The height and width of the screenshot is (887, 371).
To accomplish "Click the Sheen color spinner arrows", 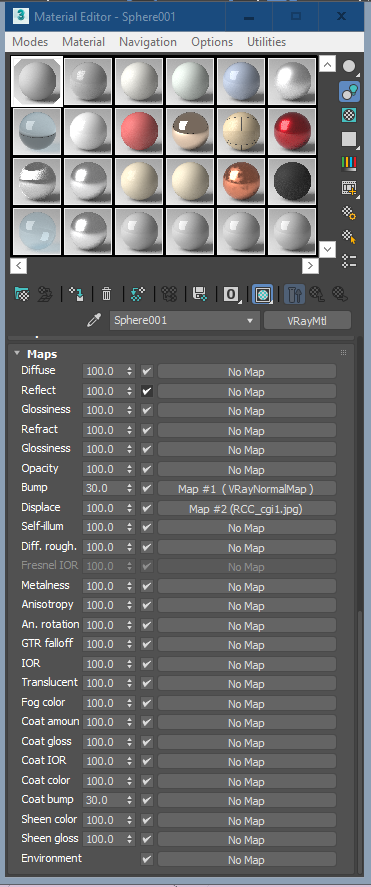I will 130,820.
